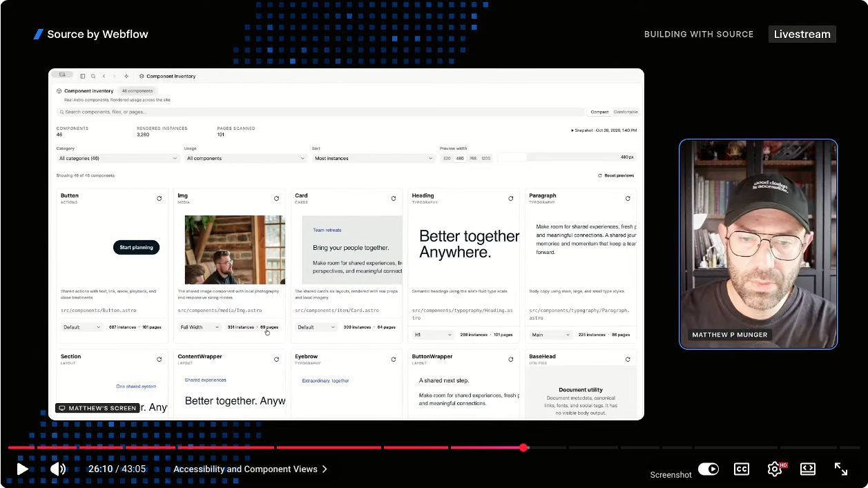Click the search components field

[321, 112]
